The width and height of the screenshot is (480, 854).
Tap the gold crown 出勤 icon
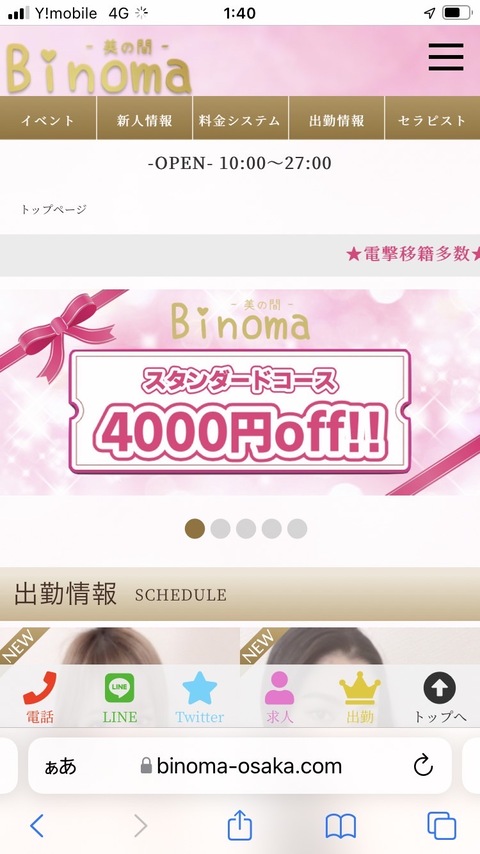[x=360, y=688]
